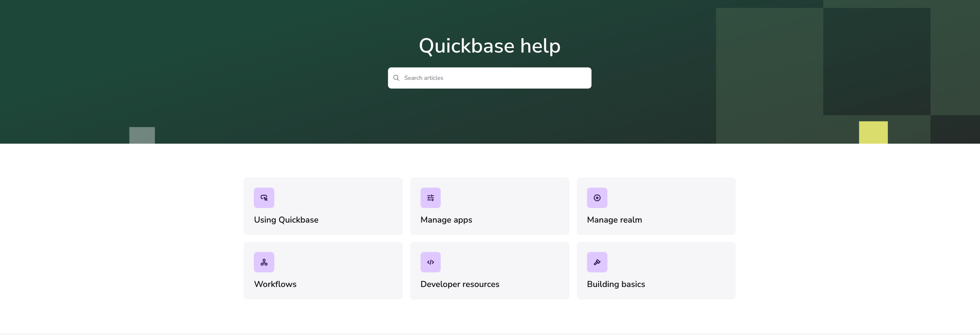Click the Using Quickbase cursor icon
This screenshot has height=335, width=980.
tap(264, 198)
